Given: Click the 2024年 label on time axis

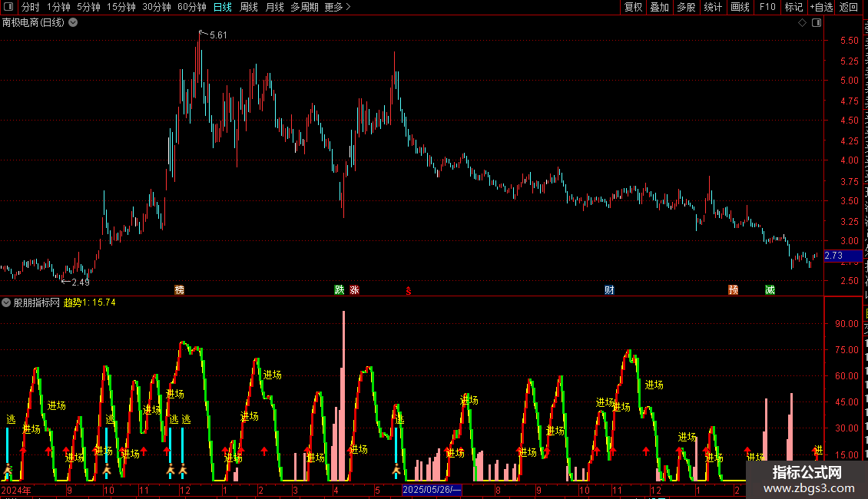Looking at the screenshot, I should coord(16,490).
